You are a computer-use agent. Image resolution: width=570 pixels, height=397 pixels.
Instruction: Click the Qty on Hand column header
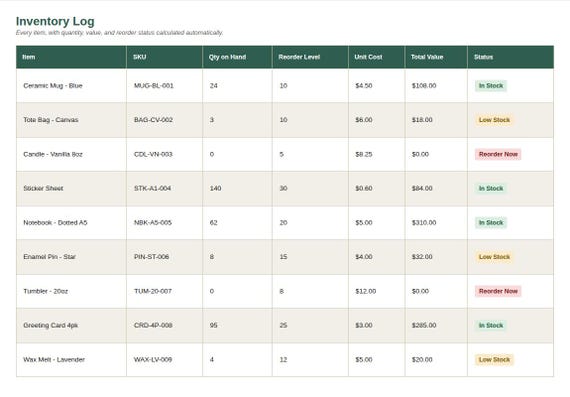click(x=237, y=57)
